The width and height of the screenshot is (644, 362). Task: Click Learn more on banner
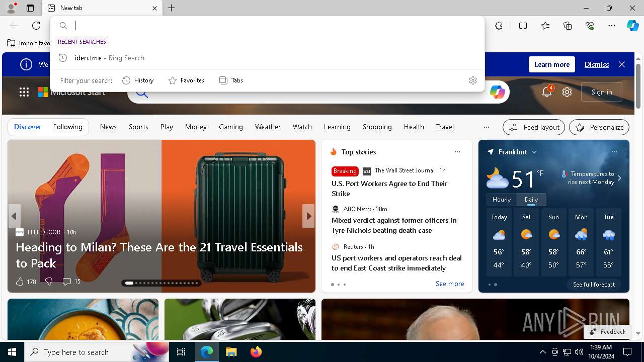coord(552,64)
